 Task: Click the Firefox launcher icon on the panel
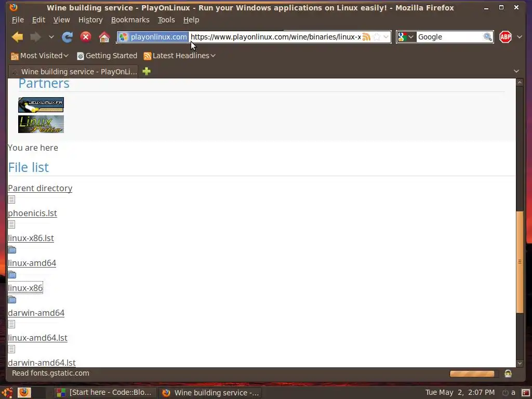click(x=24, y=393)
